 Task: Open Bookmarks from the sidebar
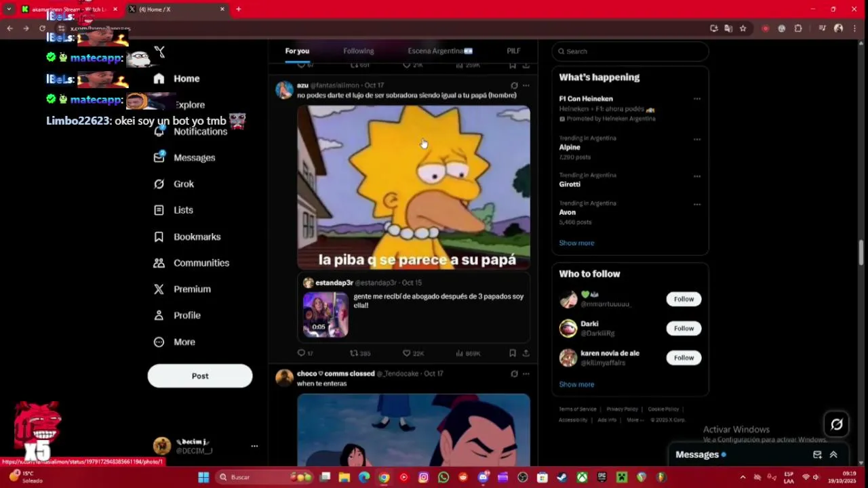[x=187, y=237]
